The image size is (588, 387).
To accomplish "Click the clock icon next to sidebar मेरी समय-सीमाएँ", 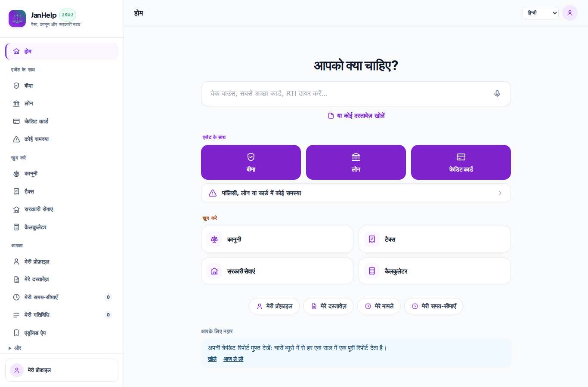I will click(16, 297).
